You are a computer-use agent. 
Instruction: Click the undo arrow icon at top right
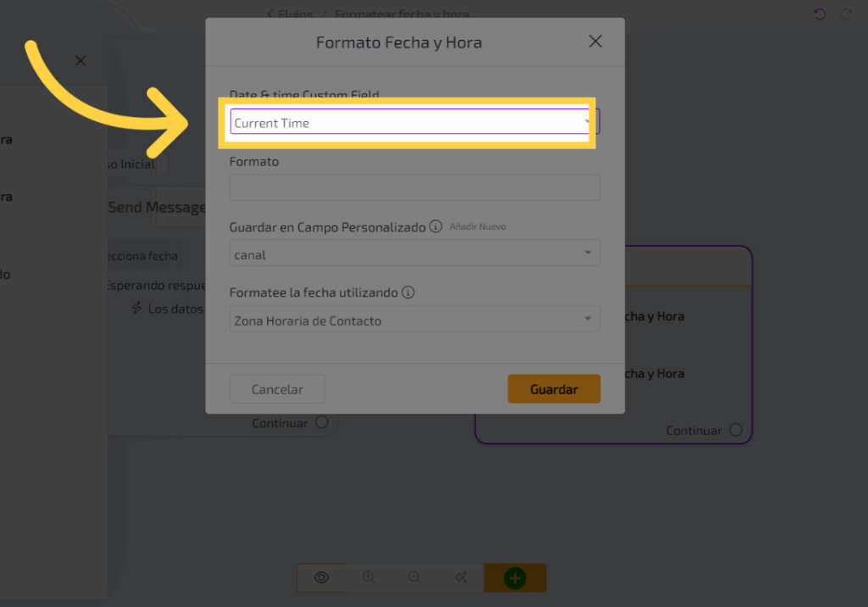tap(819, 14)
